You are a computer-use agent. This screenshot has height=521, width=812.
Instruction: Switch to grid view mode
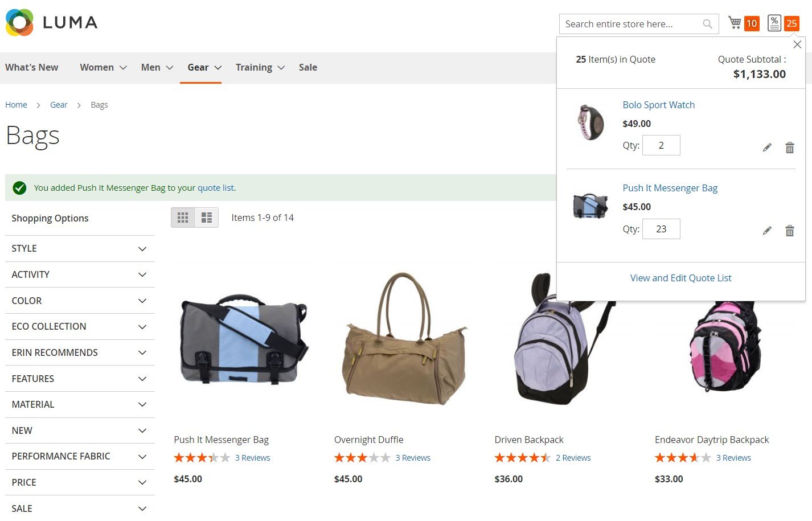point(183,218)
